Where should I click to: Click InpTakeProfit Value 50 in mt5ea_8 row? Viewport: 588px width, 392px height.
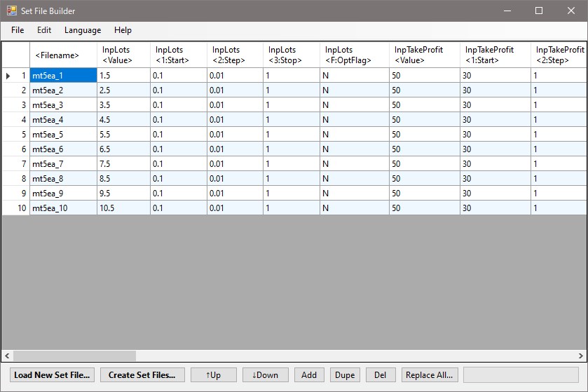[425, 179]
